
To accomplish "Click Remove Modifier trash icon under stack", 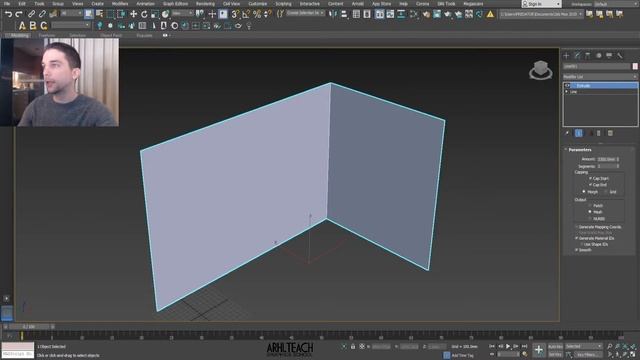I will pyautogui.click(x=599, y=133).
